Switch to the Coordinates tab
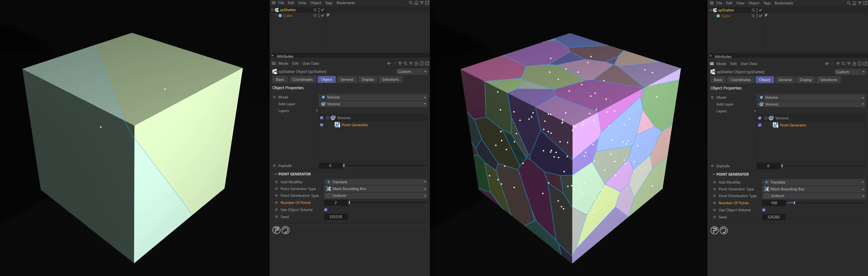This screenshot has height=276, width=868. [x=302, y=79]
